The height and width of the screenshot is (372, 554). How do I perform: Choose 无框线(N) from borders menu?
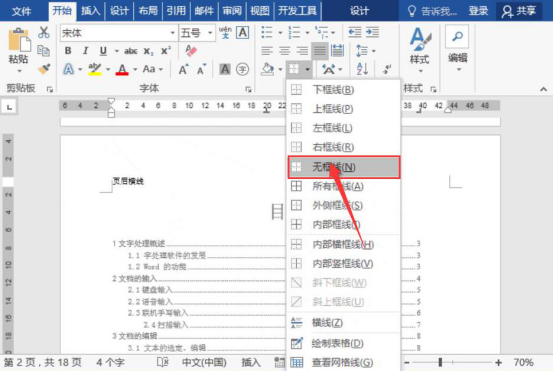tap(344, 167)
